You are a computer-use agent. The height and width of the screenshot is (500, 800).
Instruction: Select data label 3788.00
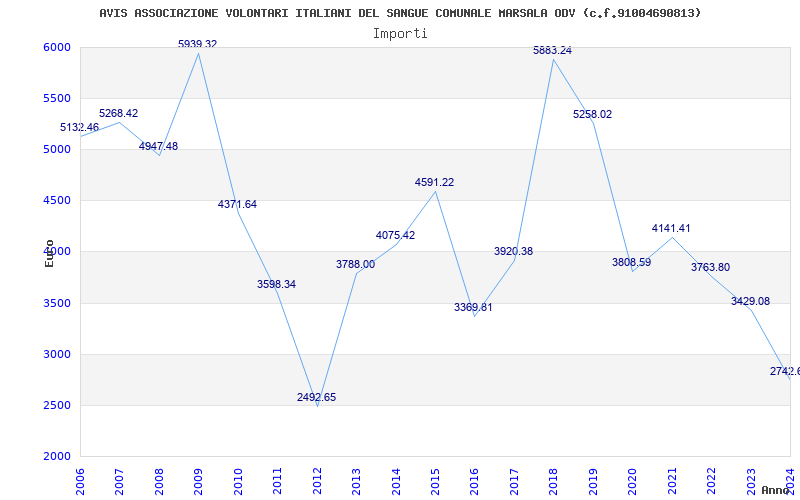click(355, 264)
